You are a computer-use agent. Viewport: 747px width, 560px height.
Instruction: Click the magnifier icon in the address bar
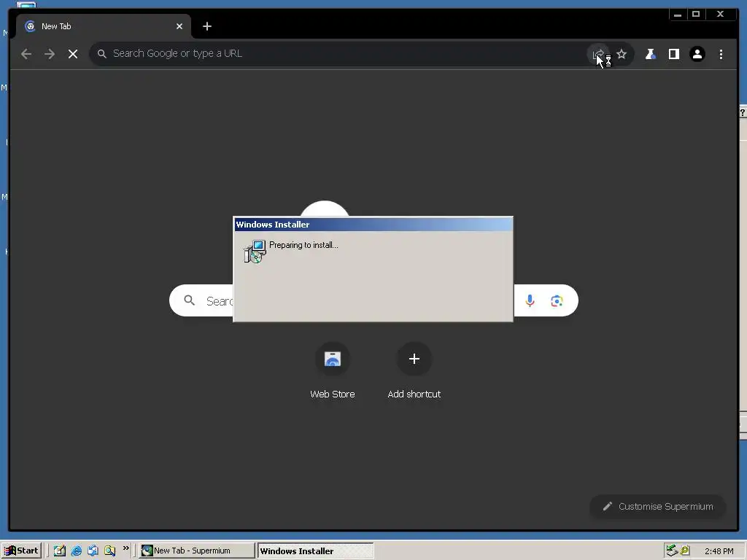pyautogui.click(x=101, y=54)
